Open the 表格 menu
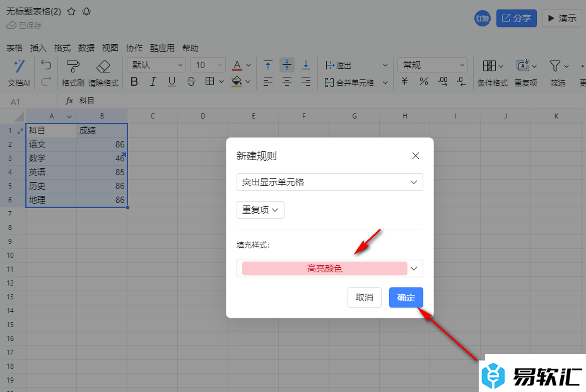586x392 pixels. click(x=15, y=48)
